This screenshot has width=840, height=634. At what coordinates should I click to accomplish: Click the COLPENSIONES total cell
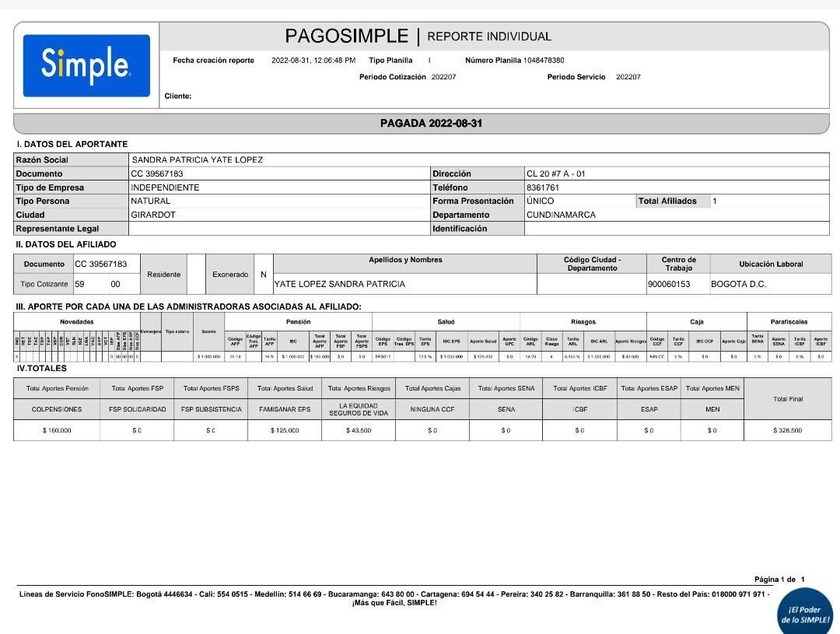coord(57,409)
